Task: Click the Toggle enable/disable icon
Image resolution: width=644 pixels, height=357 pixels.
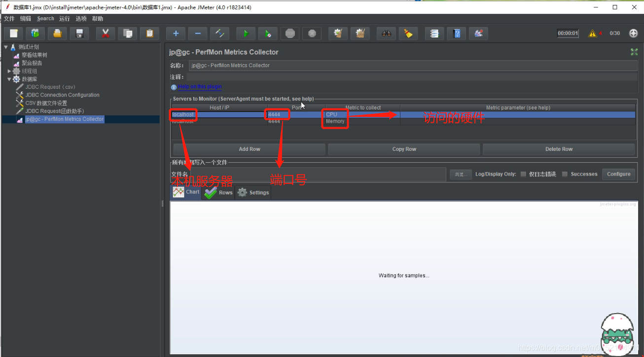Action: (x=219, y=34)
